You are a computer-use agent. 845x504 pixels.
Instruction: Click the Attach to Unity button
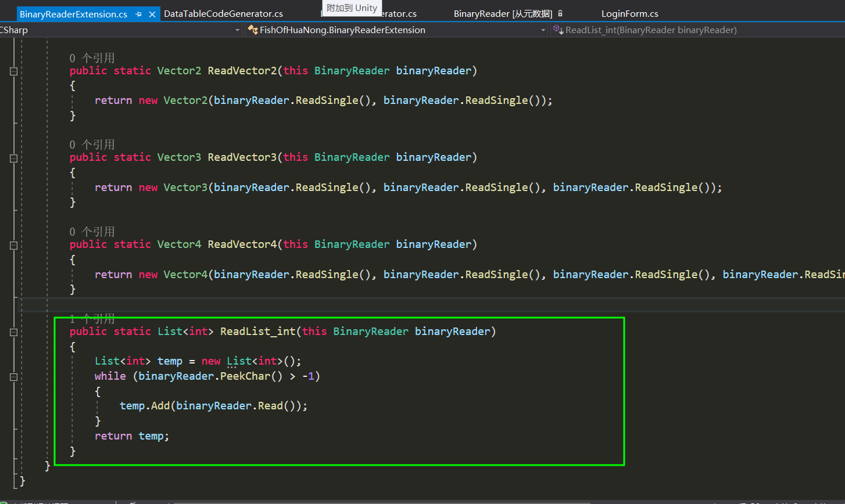click(352, 8)
